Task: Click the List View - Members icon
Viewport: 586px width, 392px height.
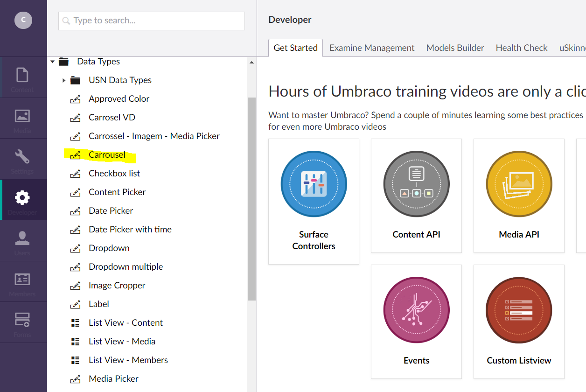Action: point(75,360)
